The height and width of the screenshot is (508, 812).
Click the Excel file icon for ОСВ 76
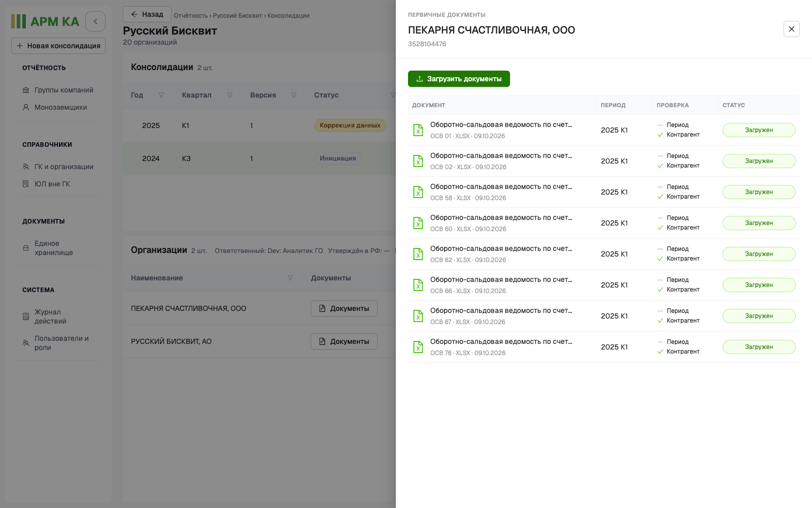418,347
